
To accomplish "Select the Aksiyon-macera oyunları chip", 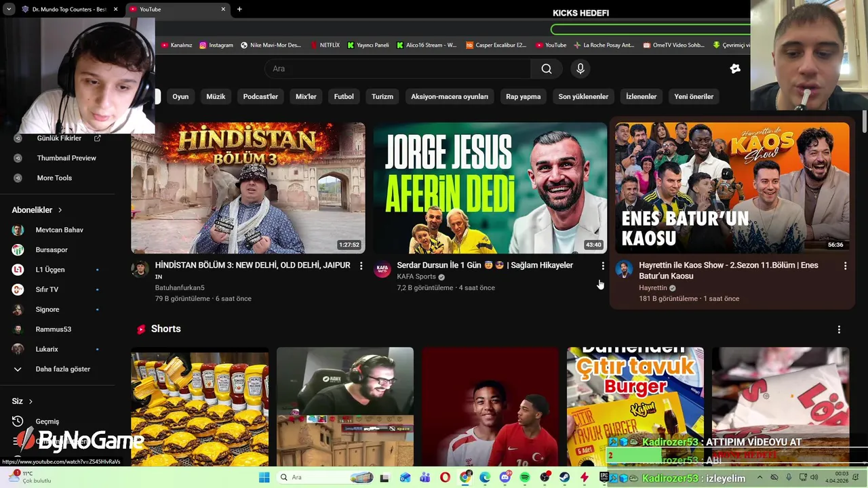I will point(450,97).
